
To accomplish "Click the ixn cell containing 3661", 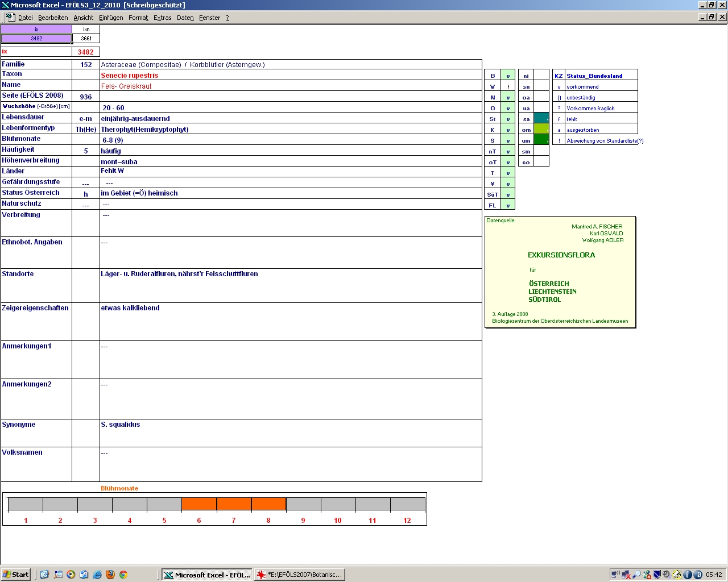I will pyautogui.click(x=86, y=39).
